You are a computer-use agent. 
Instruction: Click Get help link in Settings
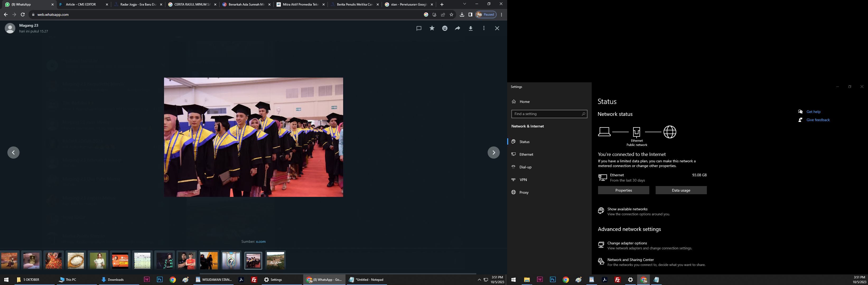(813, 112)
